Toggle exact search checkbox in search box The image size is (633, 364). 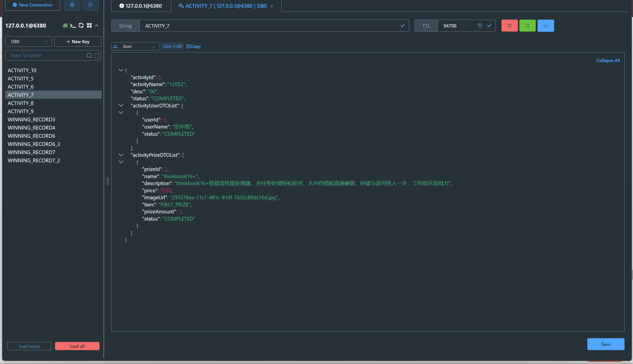point(97,56)
